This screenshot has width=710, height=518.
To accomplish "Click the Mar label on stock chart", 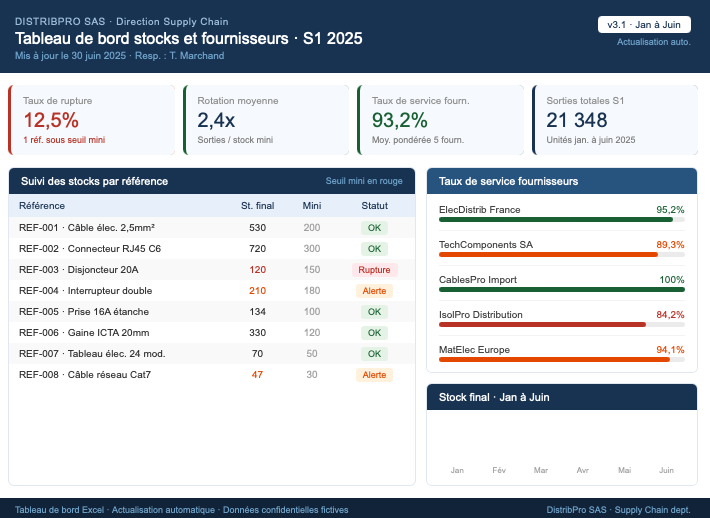I will point(541,470).
